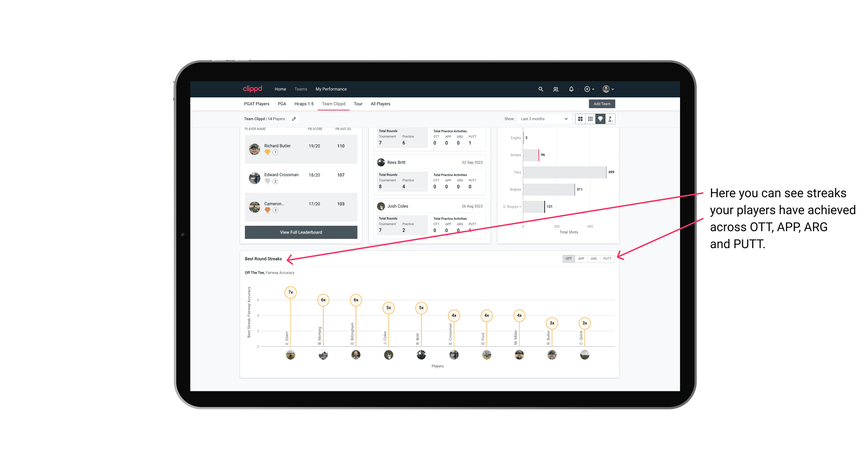Click the OTT filter icon for streaks
Image resolution: width=868 pixels, height=467 pixels.
coord(568,258)
